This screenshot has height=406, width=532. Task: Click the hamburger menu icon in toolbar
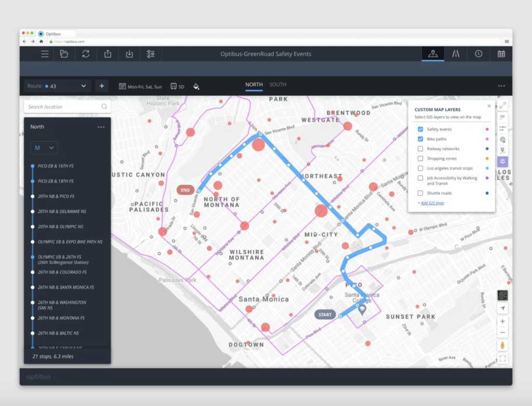pyautogui.click(x=45, y=54)
